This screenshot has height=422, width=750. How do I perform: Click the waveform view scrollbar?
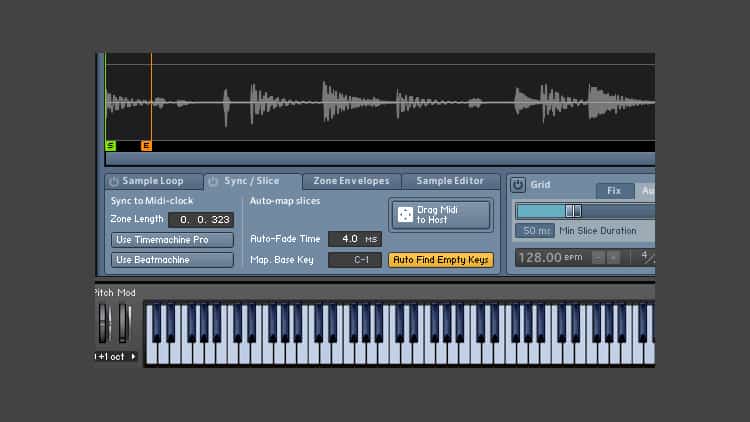click(x=380, y=159)
